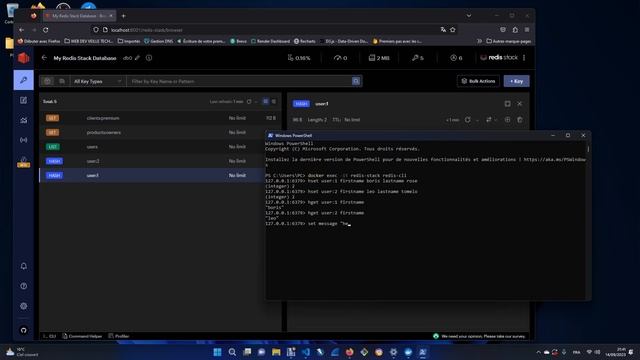
Task: Open the Pub/Sub sidebar icon
Action: point(24,140)
